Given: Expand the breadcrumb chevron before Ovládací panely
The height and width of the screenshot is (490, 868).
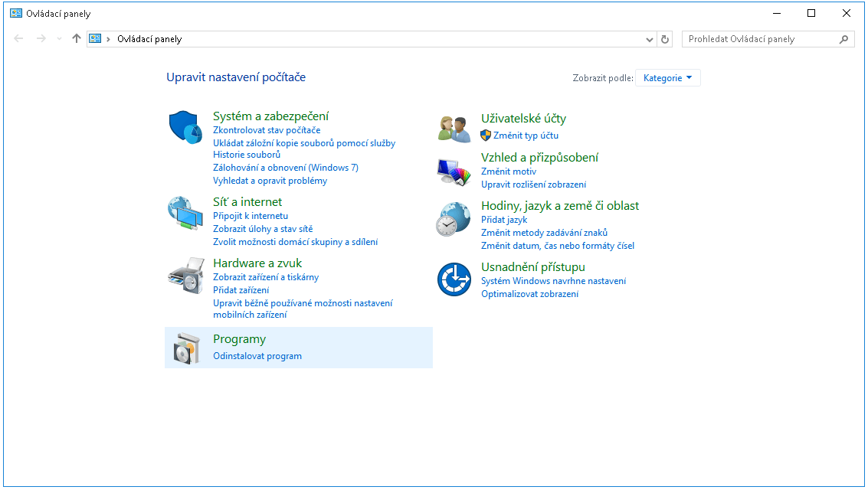Looking at the screenshot, I should pyautogui.click(x=109, y=39).
